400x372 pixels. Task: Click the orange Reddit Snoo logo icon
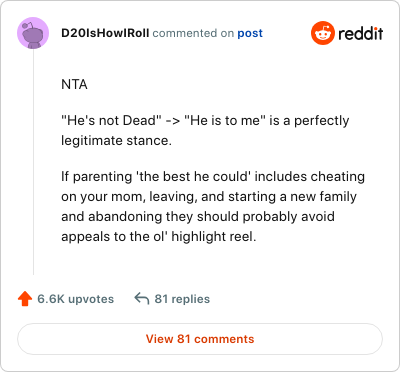pyautogui.click(x=323, y=33)
